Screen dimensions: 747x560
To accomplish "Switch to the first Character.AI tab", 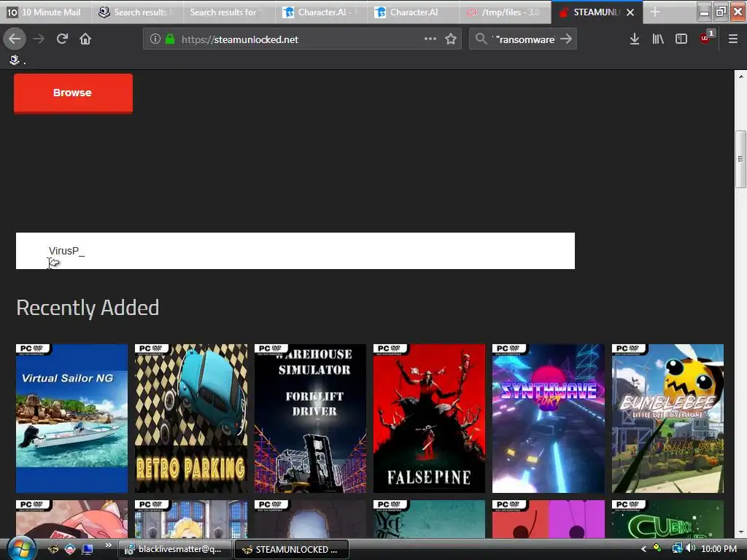I will pos(321,12).
